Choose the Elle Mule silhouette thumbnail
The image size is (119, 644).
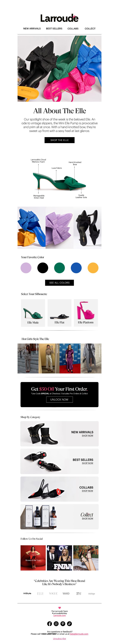coord(33,313)
